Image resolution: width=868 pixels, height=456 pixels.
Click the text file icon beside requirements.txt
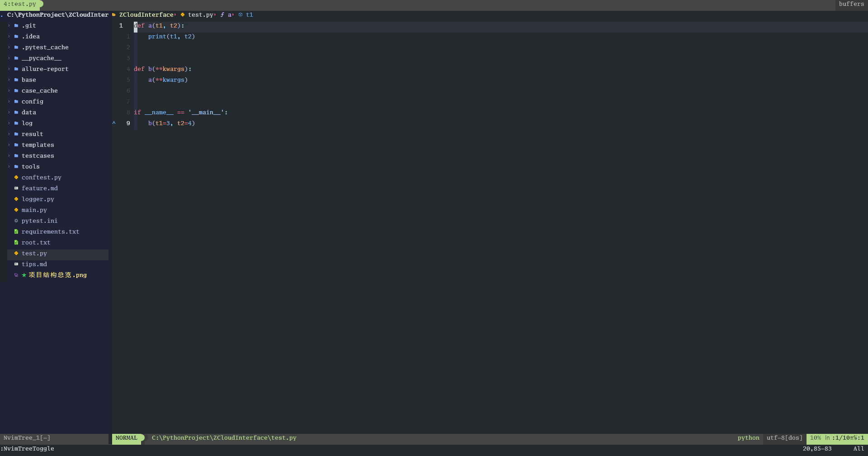[x=16, y=232]
